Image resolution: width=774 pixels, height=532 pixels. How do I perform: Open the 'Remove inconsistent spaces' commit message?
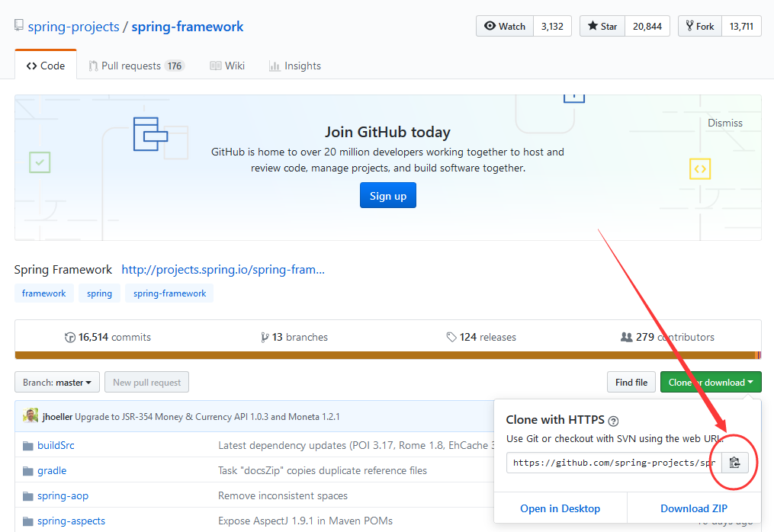coord(283,496)
